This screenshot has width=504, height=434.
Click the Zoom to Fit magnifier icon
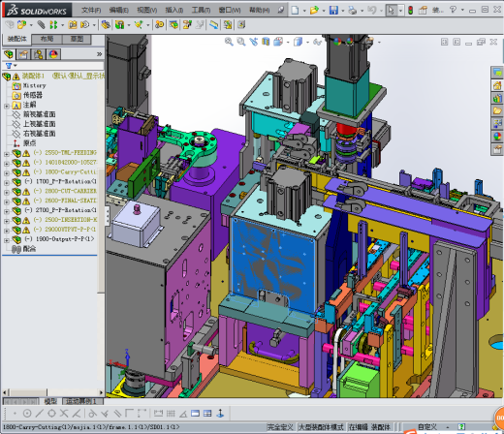pos(229,42)
